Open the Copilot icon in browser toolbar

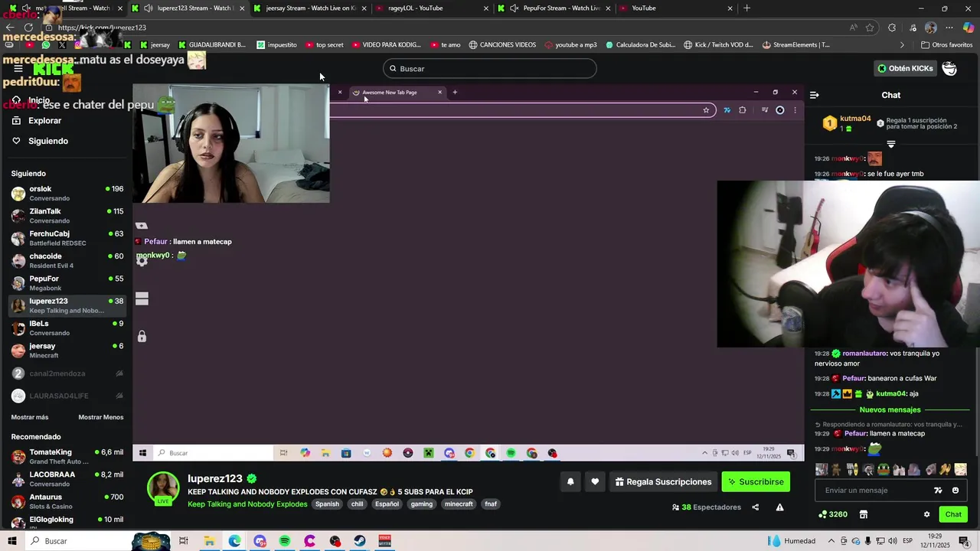pos(969,28)
